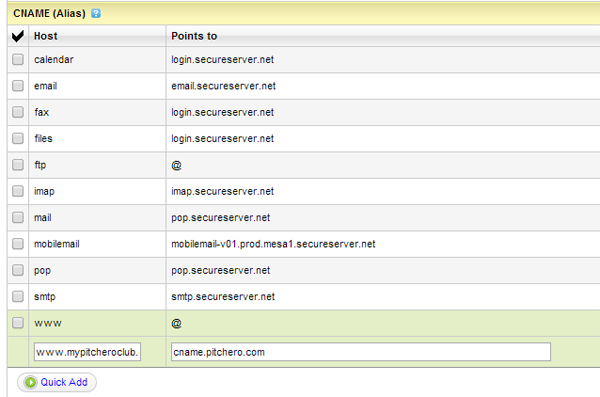Click the Host column header
The width and height of the screenshot is (600, 397).
[x=46, y=36]
